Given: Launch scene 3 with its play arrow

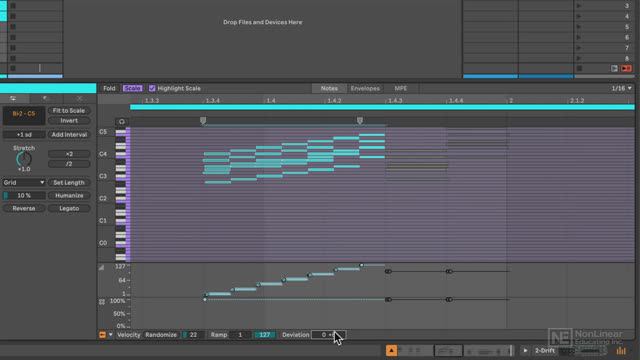Looking at the screenshot, I should click(578, 6).
